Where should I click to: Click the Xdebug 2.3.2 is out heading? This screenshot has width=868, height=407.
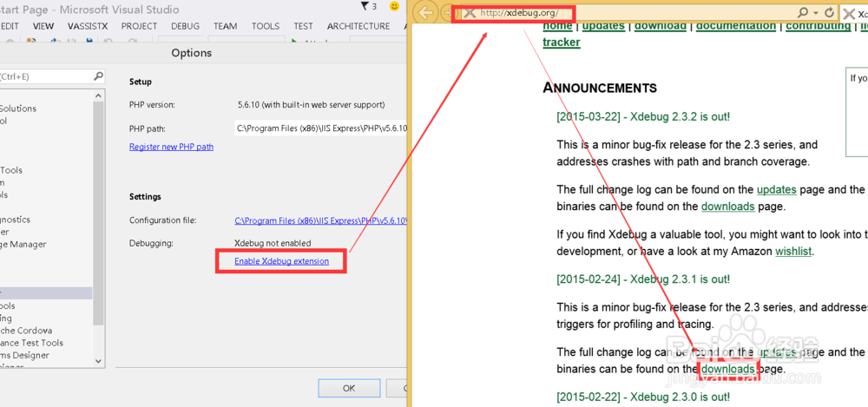643,117
